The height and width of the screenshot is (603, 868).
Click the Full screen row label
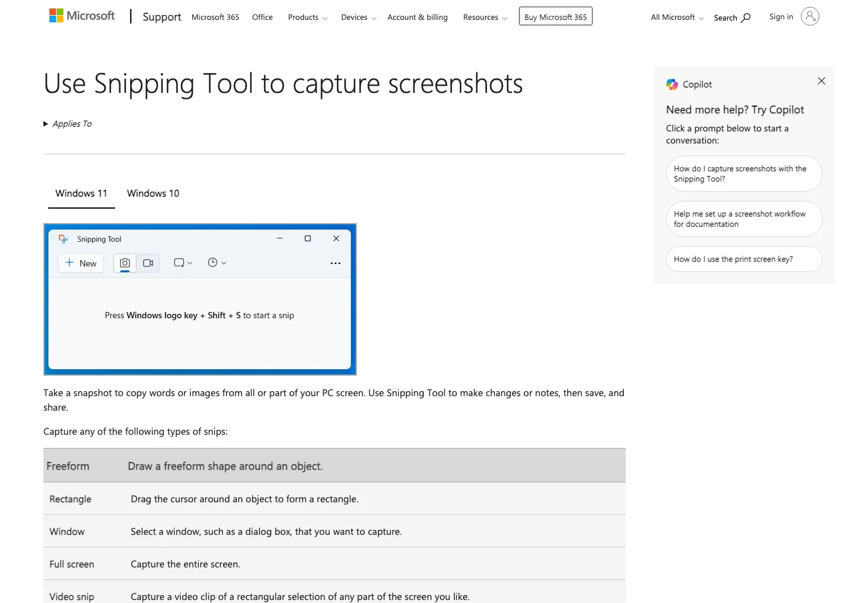[x=72, y=564]
